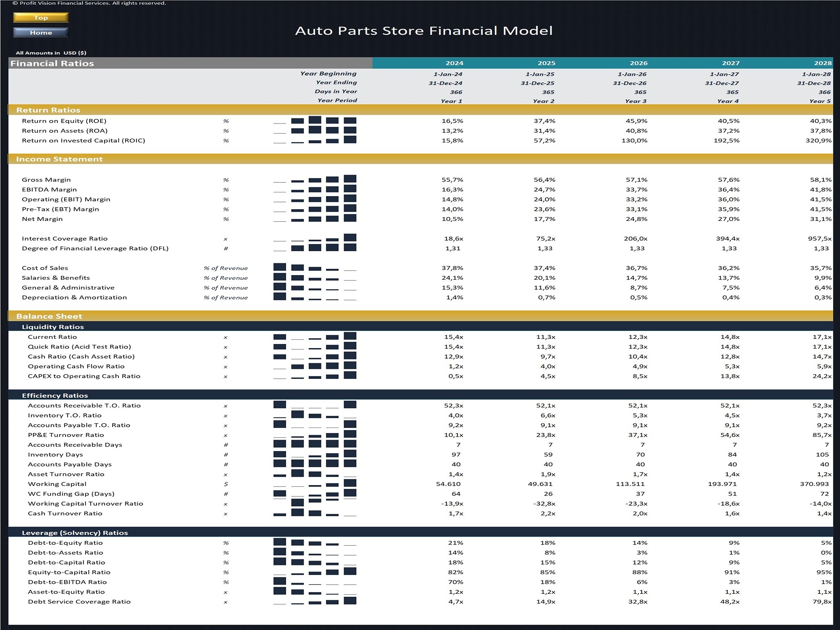Select the EBITDA Margin row label

(49, 189)
